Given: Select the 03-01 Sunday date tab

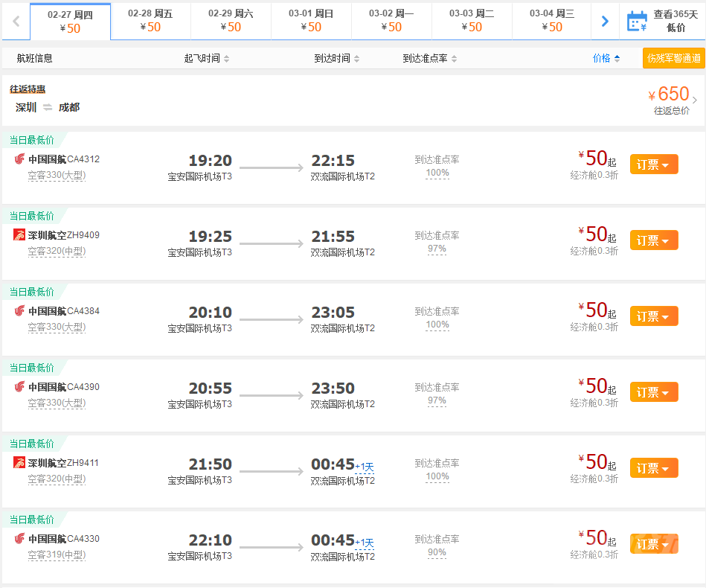Looking at the screenshot, I should point(311,21).
